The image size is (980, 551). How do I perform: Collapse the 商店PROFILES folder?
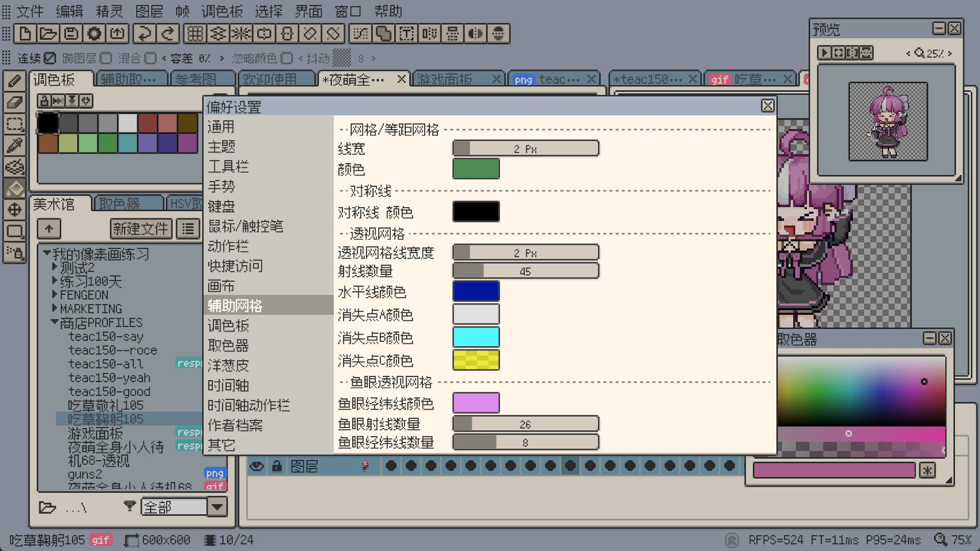pyautogui.click(x=55, y=321)
